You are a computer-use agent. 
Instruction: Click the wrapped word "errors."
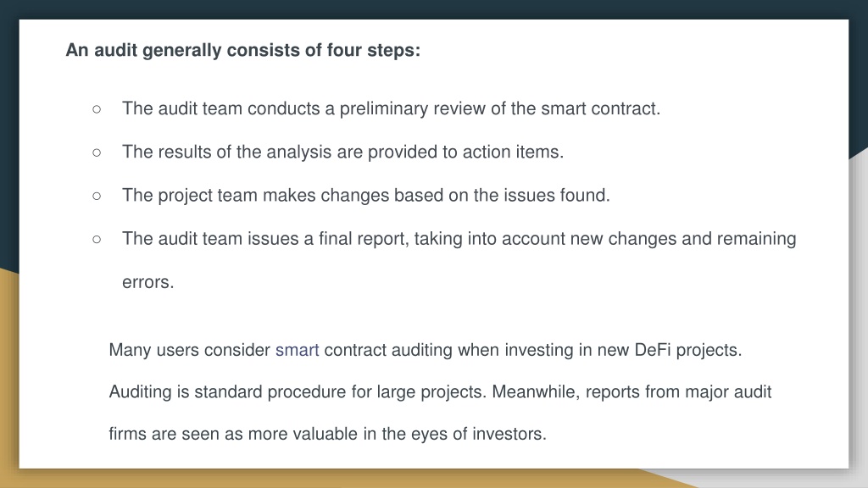147,282
